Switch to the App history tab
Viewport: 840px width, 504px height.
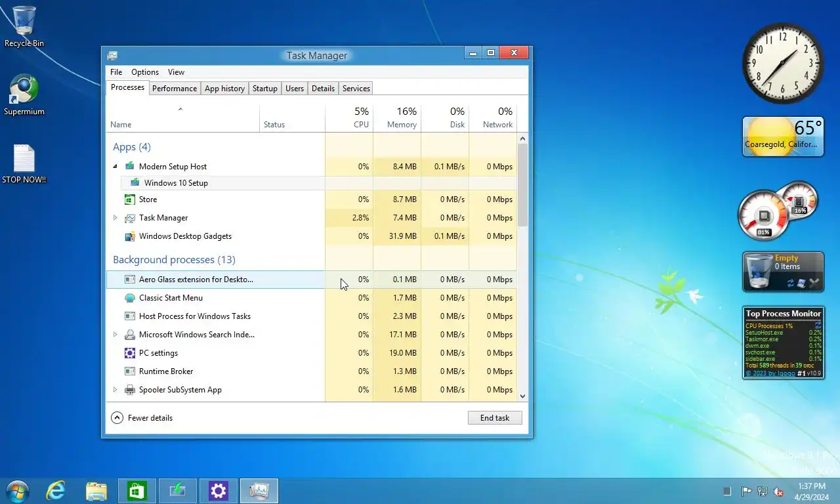coord(224,89)
